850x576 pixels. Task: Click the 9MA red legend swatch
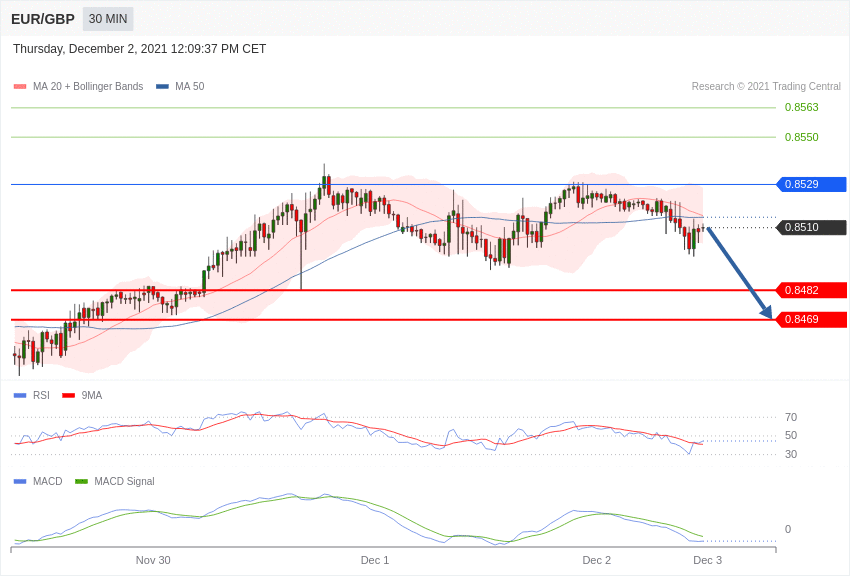pyautogui.click(x=69, y=396)
